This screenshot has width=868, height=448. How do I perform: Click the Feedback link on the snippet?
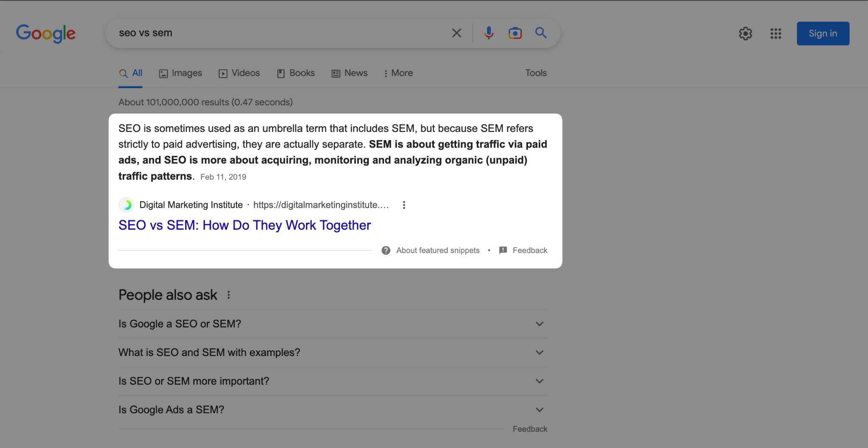tap(529, 250)
